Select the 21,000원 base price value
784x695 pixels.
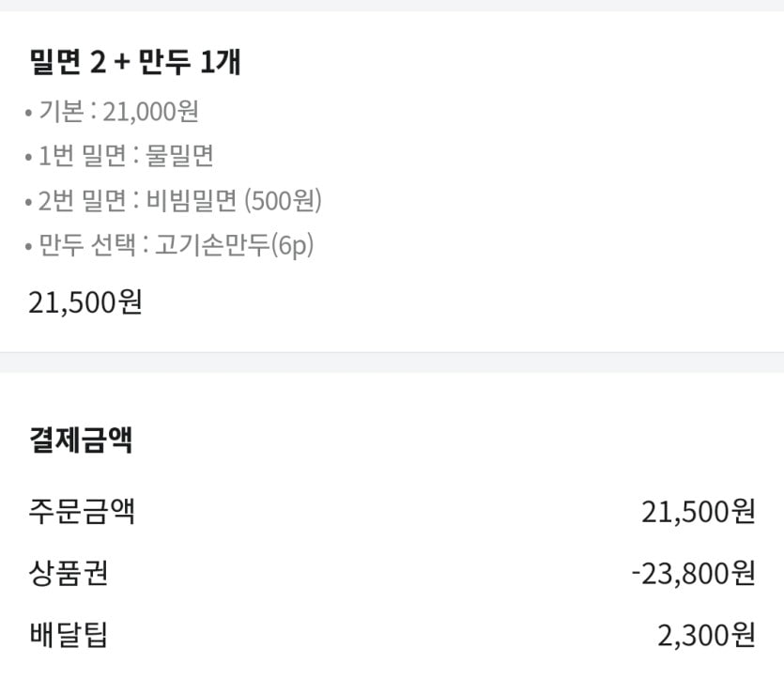point(150,112)
